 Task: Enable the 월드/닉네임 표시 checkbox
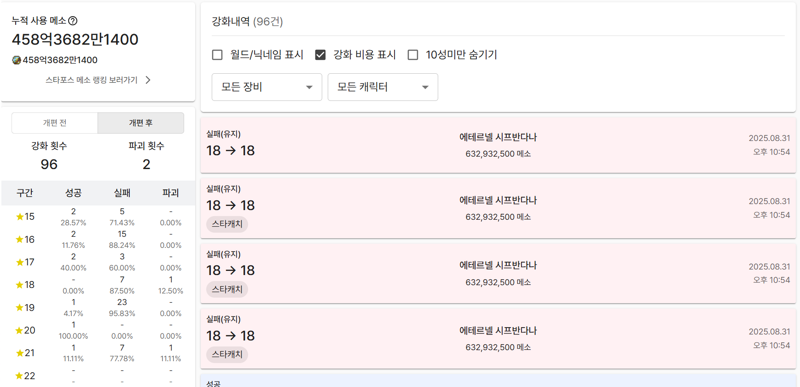(217, 55)
